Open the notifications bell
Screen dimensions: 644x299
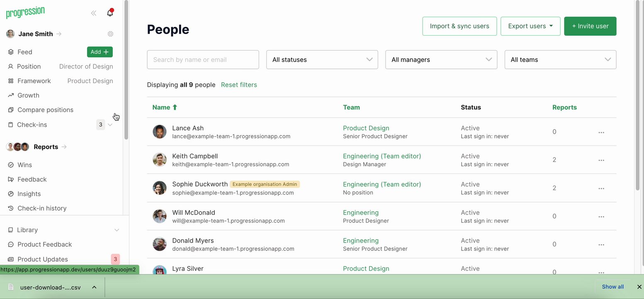(x=110, y=13)
